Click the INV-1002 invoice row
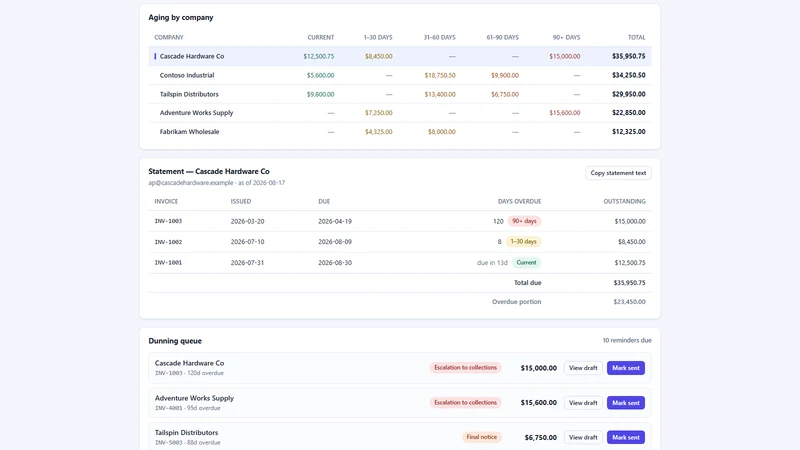Image resolution: width=800 pixels, height=450 pixels. click(x=399, y=242)
